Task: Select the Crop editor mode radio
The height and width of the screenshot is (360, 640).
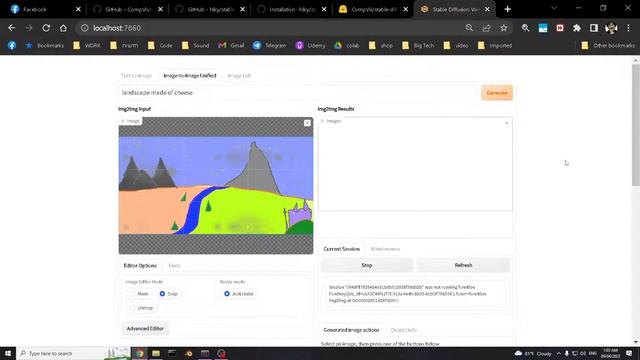Action: (x=162, y=293)
